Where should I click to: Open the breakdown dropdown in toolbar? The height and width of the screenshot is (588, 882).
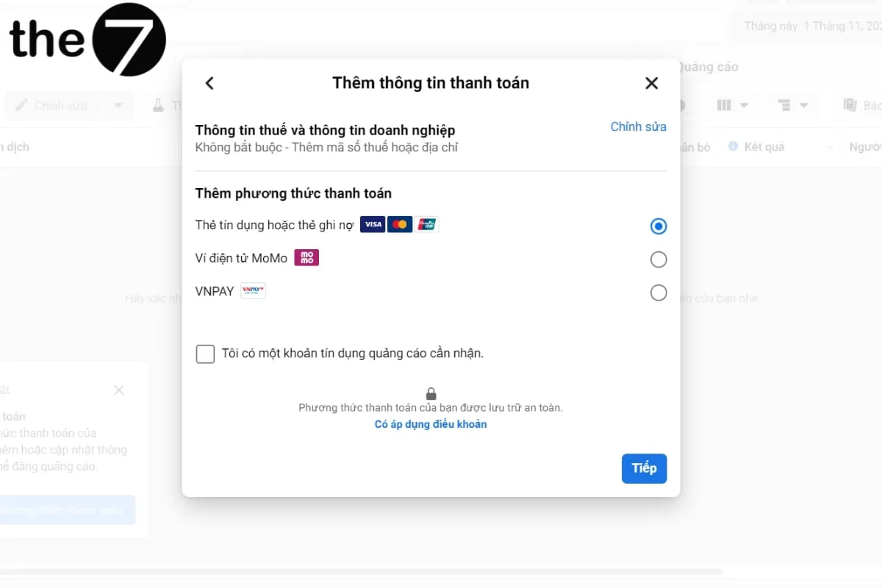(x=791, y=105)
